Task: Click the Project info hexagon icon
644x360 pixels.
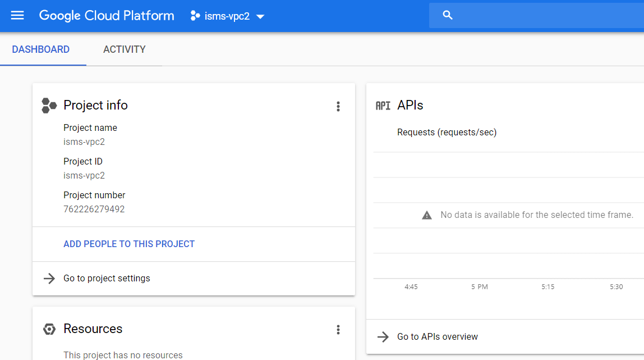Action: 49,106
